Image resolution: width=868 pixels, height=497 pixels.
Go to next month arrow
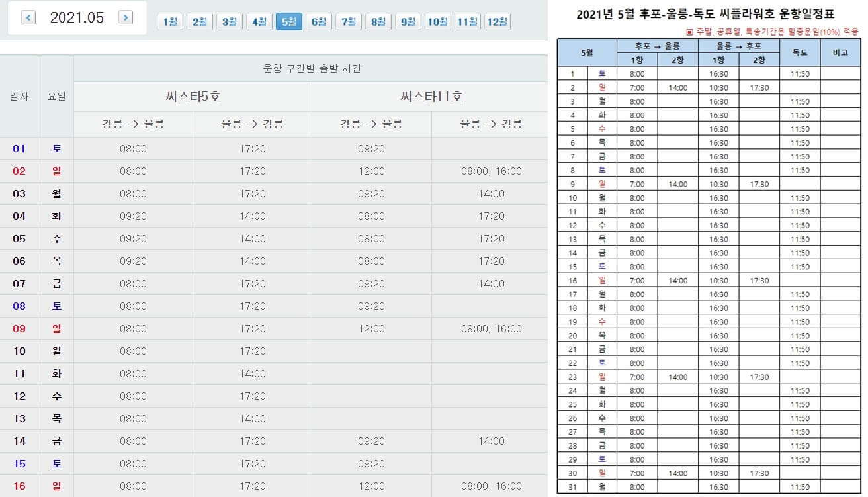coord(126,18)
